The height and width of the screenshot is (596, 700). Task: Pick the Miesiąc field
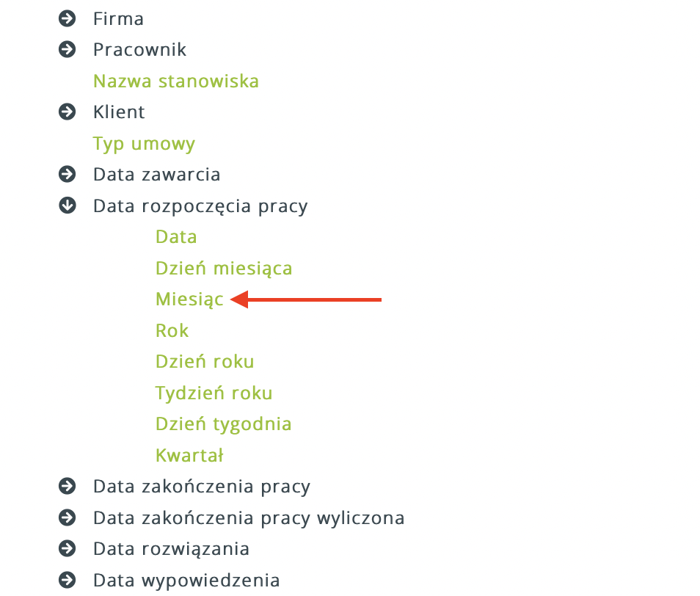[189, 299]
